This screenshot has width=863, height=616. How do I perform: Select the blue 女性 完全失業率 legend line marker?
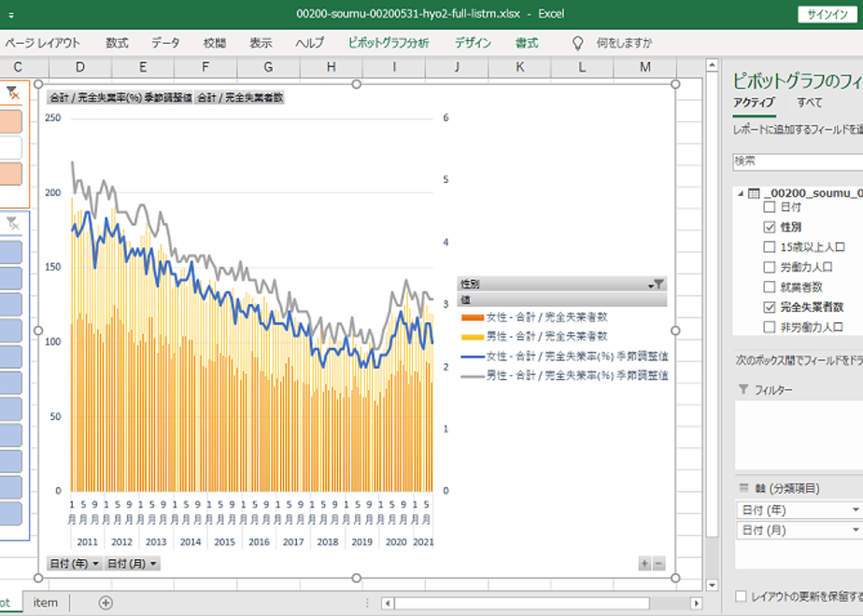point(473,357)
